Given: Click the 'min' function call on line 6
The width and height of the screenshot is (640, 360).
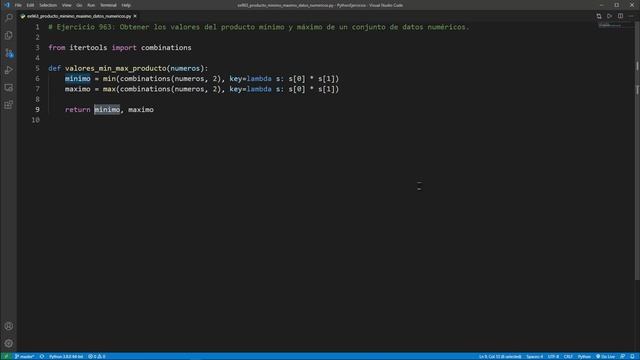Looking at the screenshot, I should click(109, 78).
